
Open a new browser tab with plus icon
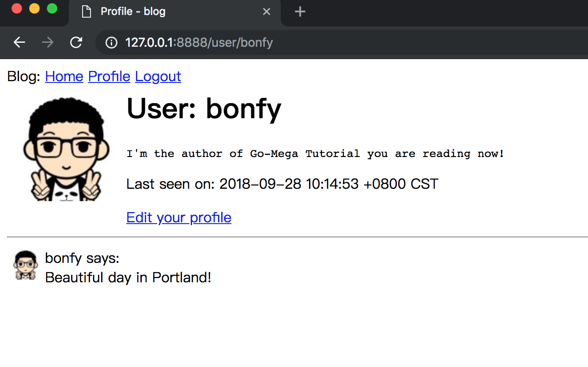[300, 11]
